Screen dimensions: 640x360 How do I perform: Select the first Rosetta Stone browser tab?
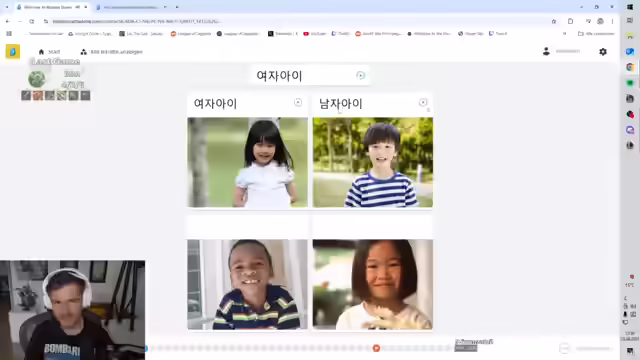tap(51, 7)
